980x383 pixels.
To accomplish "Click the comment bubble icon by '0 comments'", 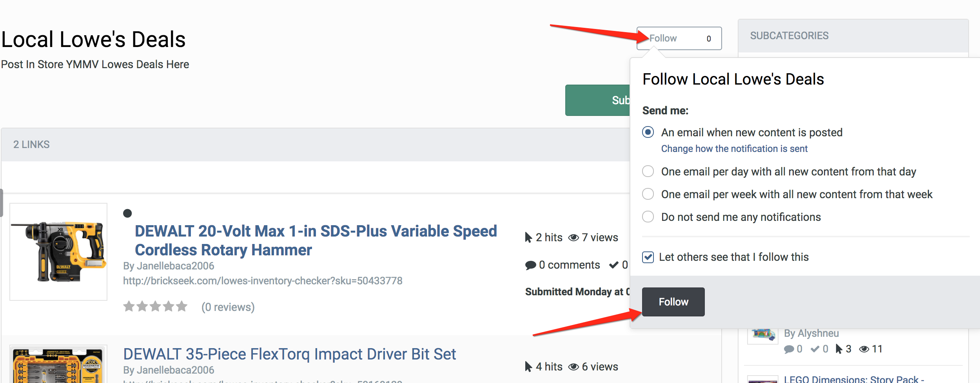I will click(530, 266).
